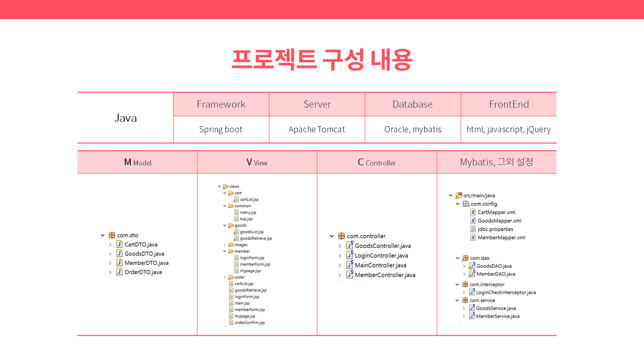Select MemberController.java in com.controller
This screenshot has width=644, height=362.
[385, 275]
